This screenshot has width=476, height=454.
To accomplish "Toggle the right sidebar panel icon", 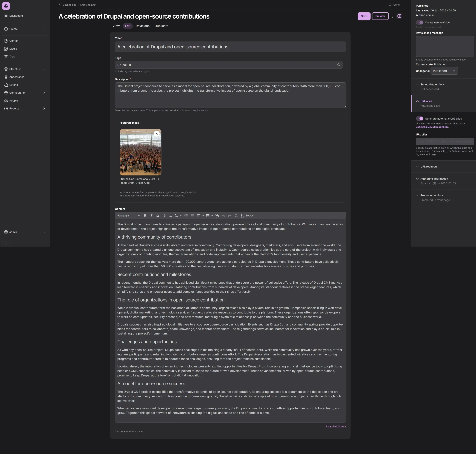I will [399, 16].
